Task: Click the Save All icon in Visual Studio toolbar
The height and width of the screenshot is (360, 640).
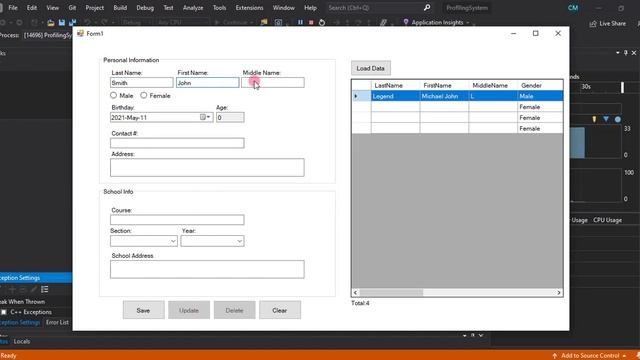Action: 73,23
